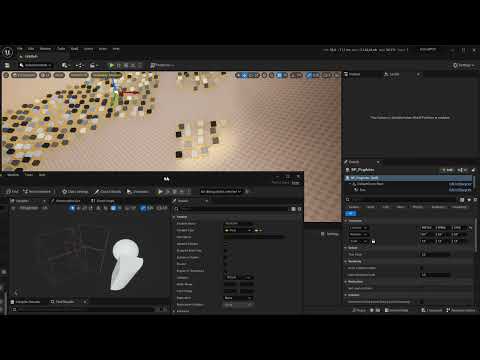The height and width of the screenshot is (360, 480).
Task: Open the debug object selector dropdown
Action: coord(220,192)
